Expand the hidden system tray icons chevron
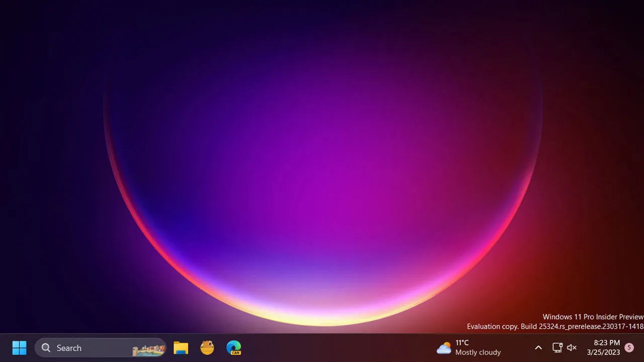This screenshot has width=644, height=362. [x=538, y=348]
